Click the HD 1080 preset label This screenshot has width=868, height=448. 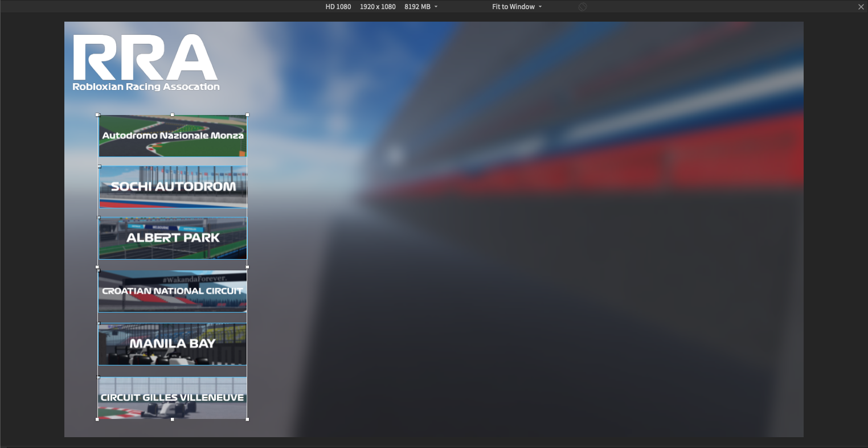(338, 7)
